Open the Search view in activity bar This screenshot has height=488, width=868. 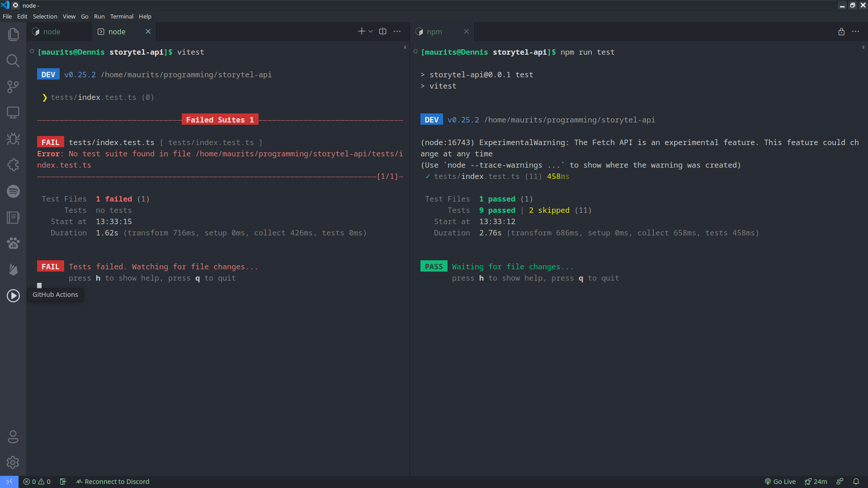pos(13,61)
